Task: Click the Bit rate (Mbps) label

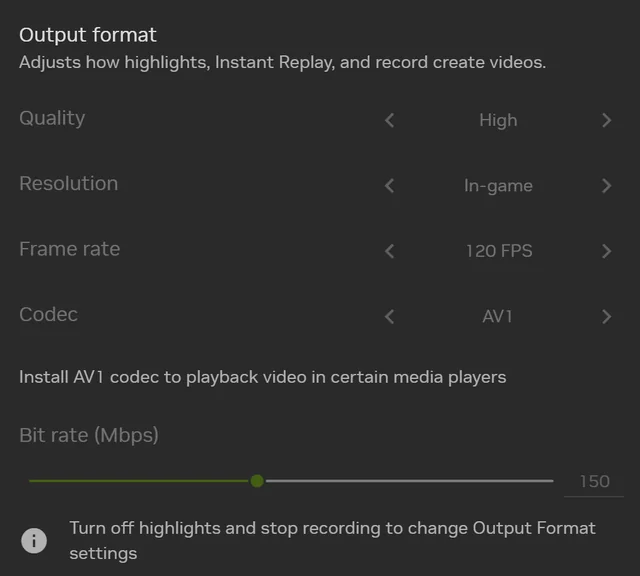Action: [89, 435]
